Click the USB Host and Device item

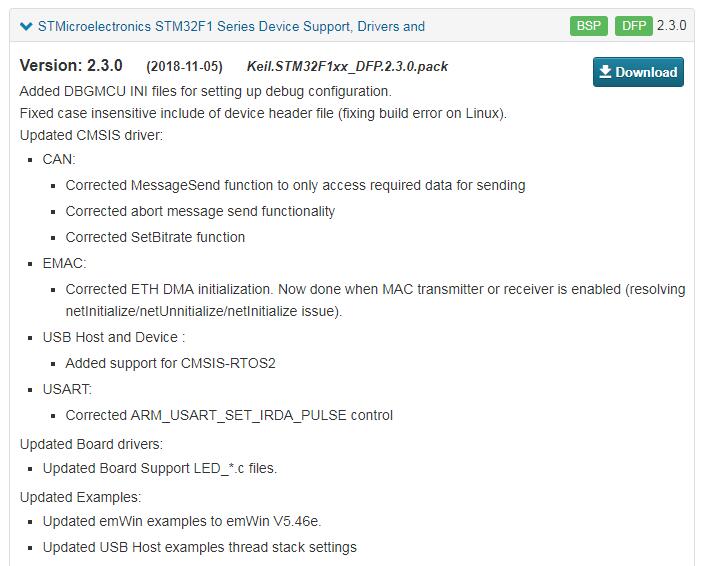click(x=114, y=337)
